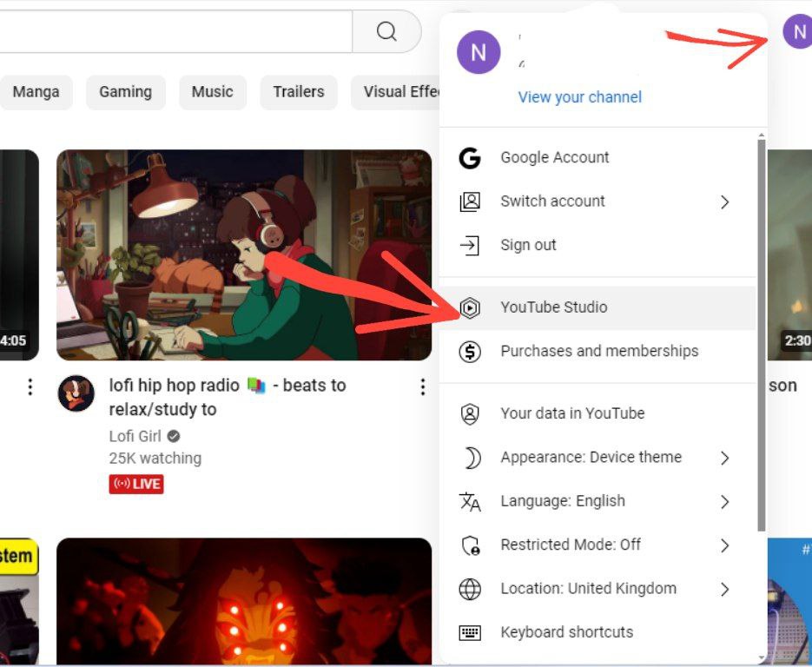Click the View your channel link
This screenshot has width=812, height=667.
point(579,97)
